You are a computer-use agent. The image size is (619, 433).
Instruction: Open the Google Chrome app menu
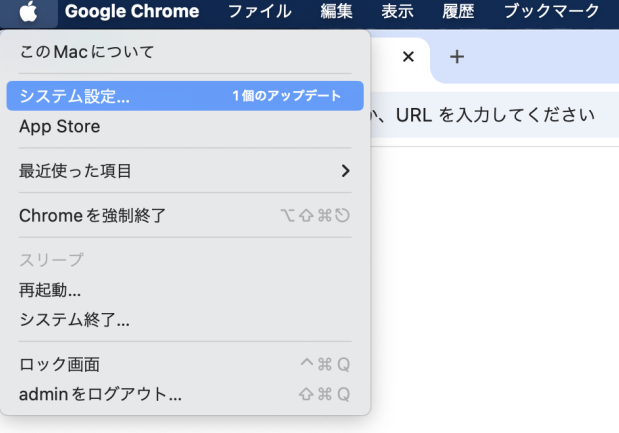pyautogui.click(x=132, y=11)
